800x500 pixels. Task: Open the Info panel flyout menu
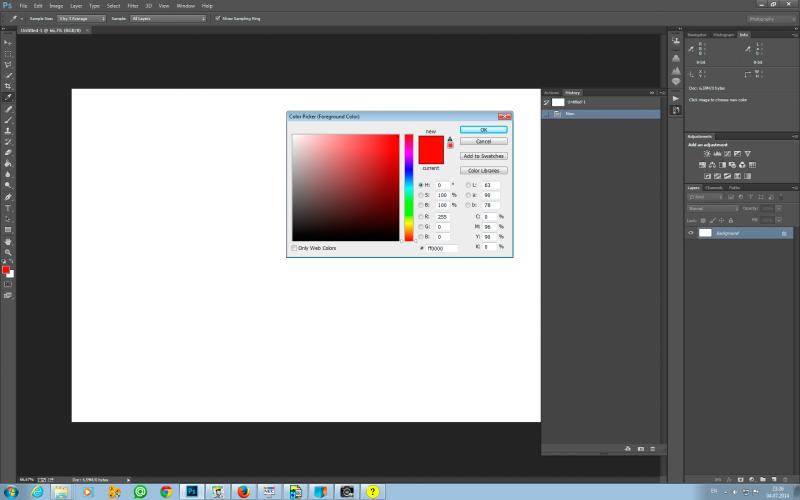coord(795,35)
